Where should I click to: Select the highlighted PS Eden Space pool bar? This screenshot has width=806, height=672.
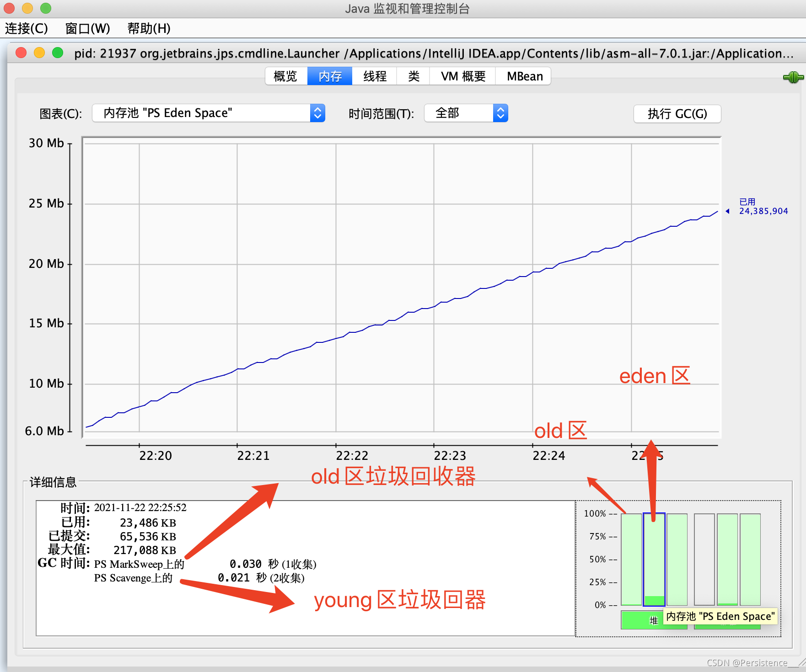(x=654, y=560)
